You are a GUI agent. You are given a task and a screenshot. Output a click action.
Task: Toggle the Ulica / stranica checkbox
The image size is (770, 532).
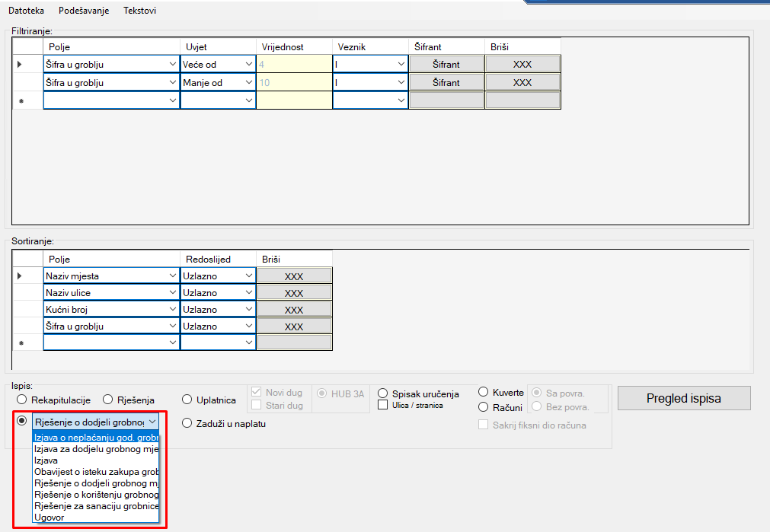click(383, 405)
